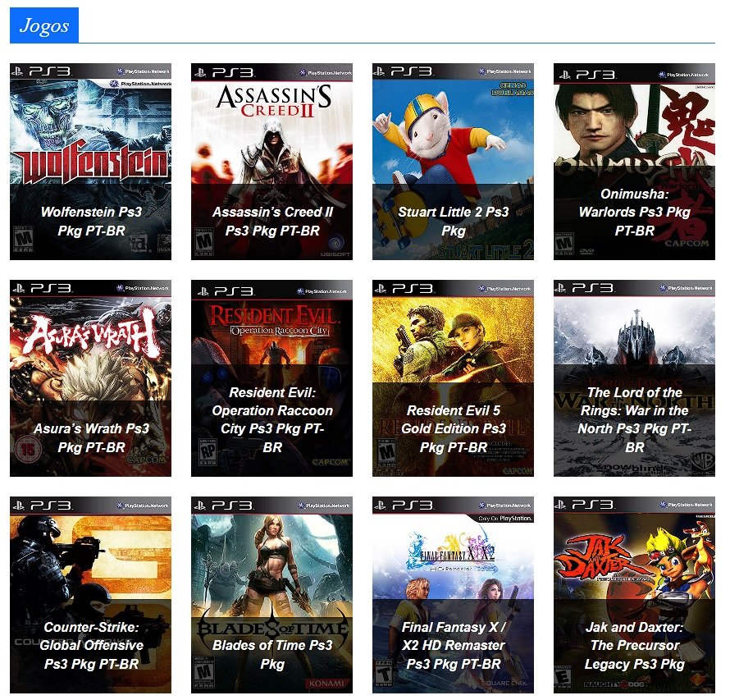
Task: Open the Wolfenstein Ps3 Pkg PT-BR game card
Action: 90,162
